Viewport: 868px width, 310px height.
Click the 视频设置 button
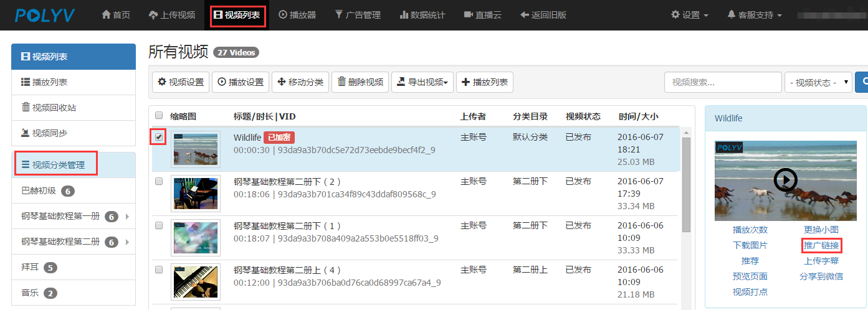(181, 82)
